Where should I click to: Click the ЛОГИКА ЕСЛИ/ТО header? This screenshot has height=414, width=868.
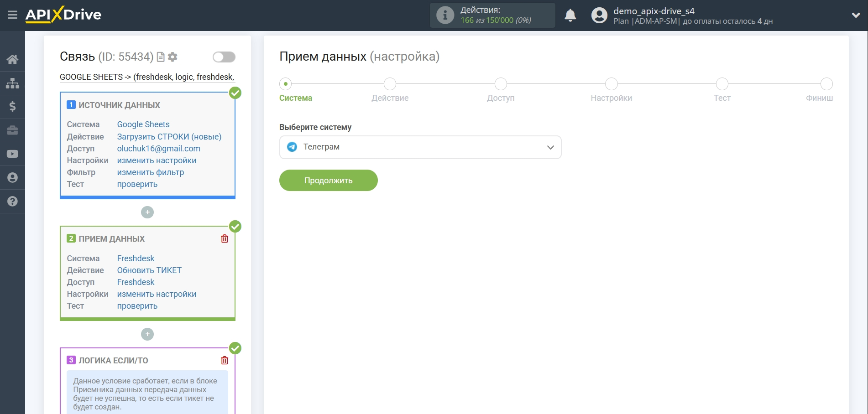[113, 361]
